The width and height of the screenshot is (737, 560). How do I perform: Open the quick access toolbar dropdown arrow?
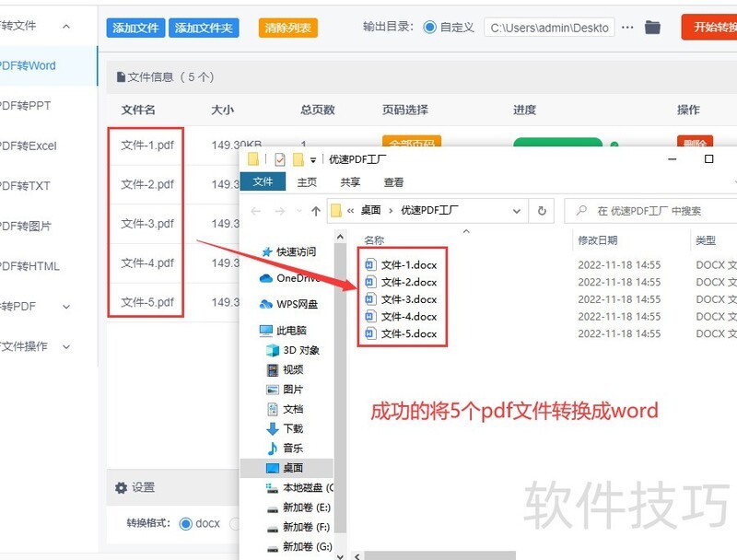(x=313, y=160)
